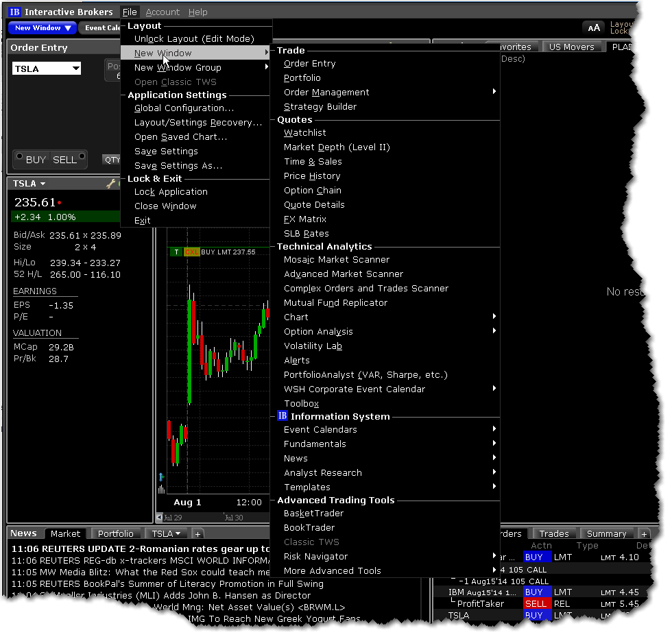Image resolution: width=672 pixels, height=639 pixels.
Task: Click the blue arrow icon at the chart's left edge
Action: click(x=161, y=477)
